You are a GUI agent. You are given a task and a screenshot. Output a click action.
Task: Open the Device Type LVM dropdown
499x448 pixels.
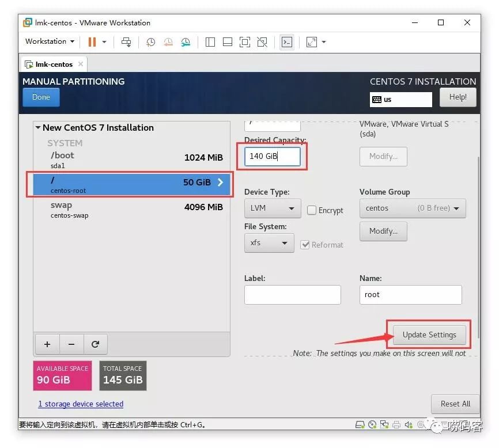tap(273, 208)
